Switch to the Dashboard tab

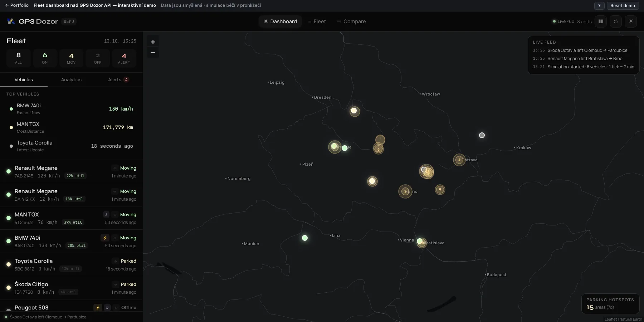tap(280, 21)
